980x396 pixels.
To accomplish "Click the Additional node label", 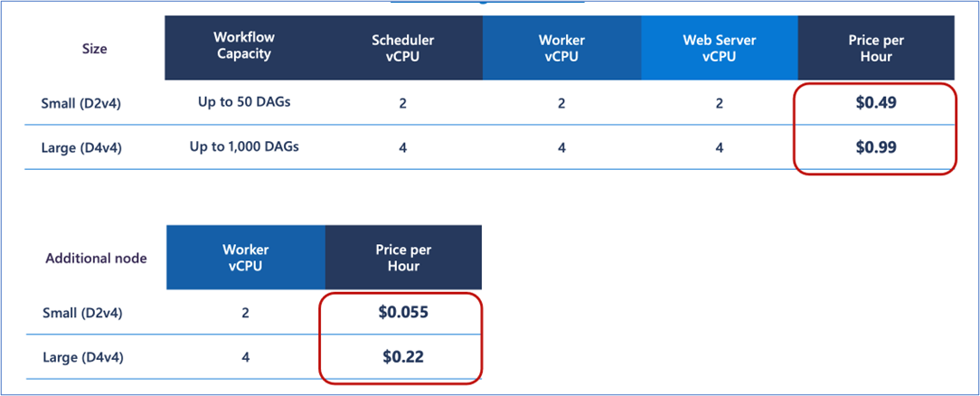I will point(96,258).
